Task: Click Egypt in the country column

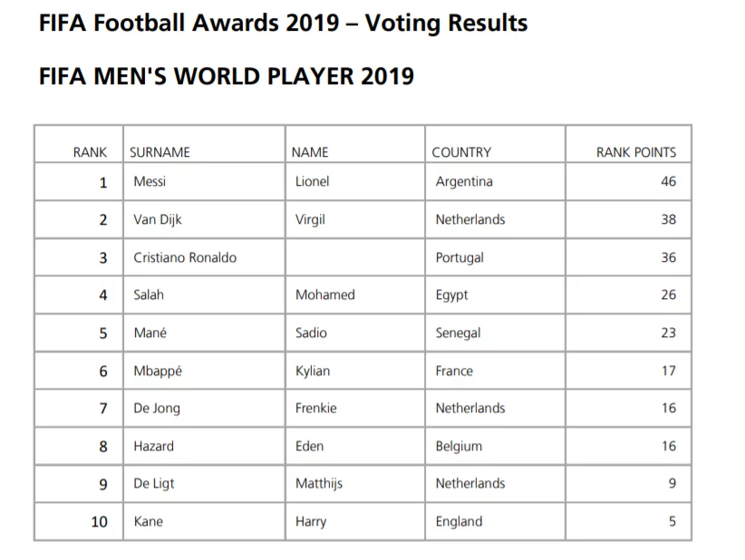Action: coord(452,295)
